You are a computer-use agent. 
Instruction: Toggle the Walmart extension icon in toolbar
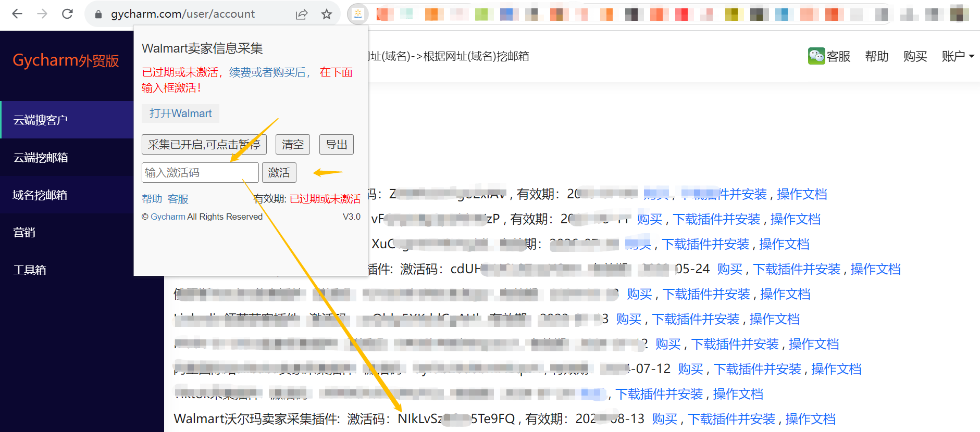[358, 15]
